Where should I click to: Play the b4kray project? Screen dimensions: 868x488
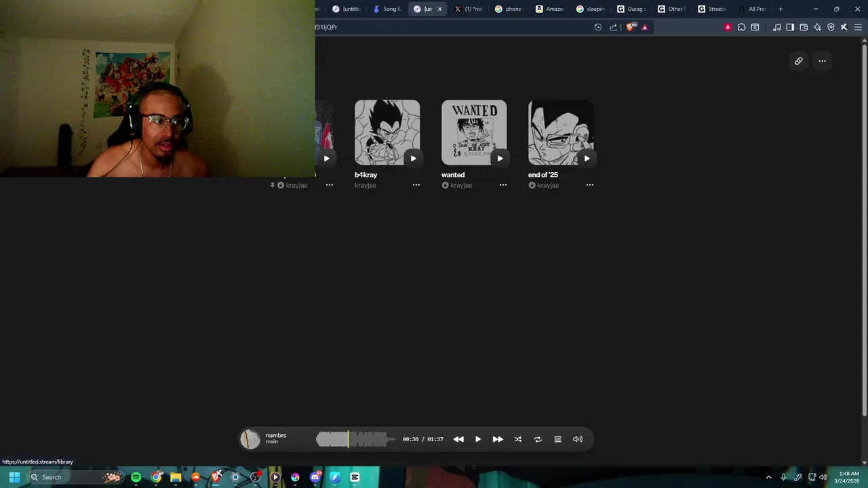tap(413, 159)
